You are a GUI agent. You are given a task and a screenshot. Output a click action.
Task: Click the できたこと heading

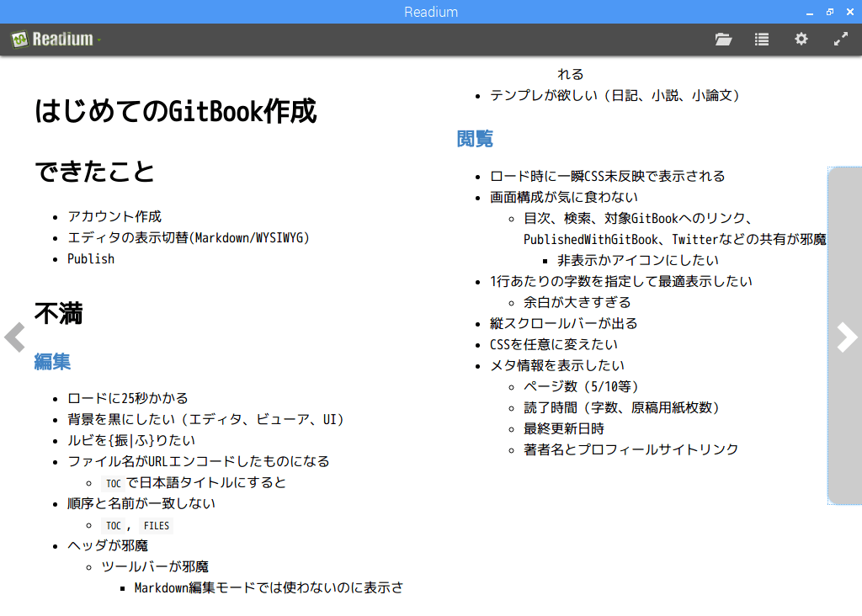coord(94,172)
